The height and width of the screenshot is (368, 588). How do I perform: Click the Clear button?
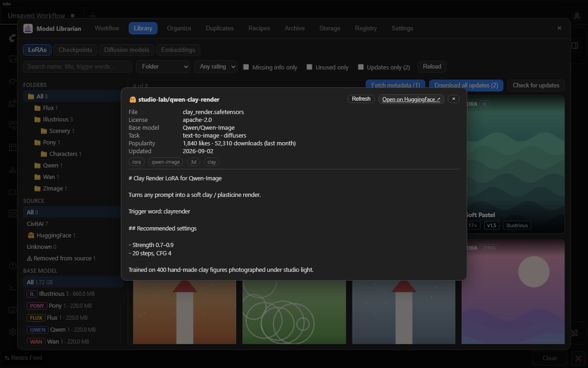tap(550, 358)
